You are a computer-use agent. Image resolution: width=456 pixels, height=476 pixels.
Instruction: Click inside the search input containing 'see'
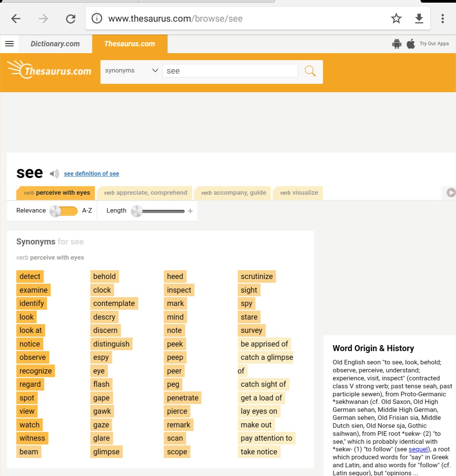click(230, 71)
